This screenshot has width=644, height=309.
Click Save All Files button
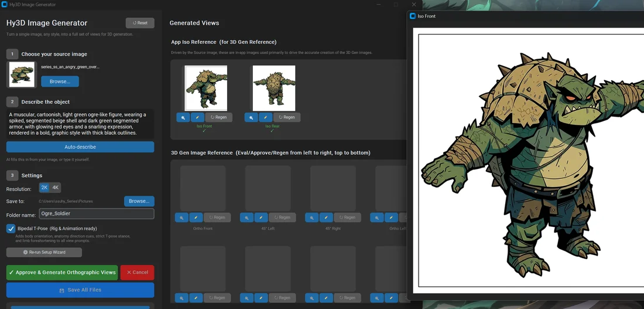coord(80,290)
